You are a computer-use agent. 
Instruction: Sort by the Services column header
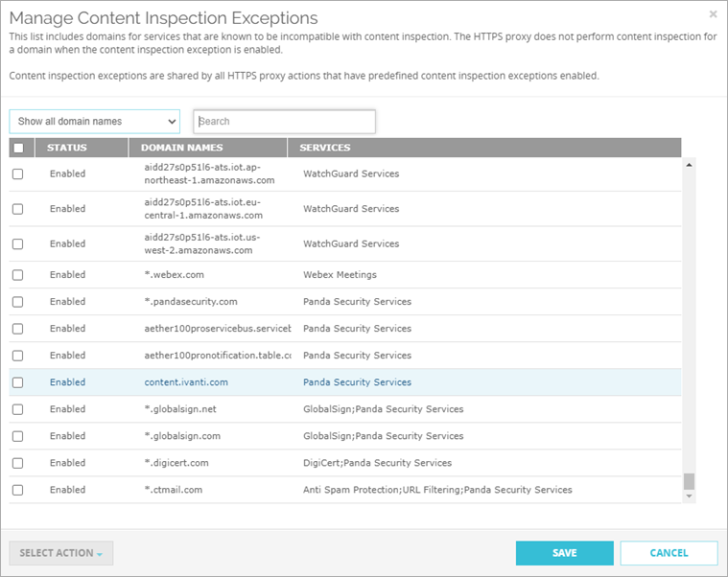coord(325,148)
